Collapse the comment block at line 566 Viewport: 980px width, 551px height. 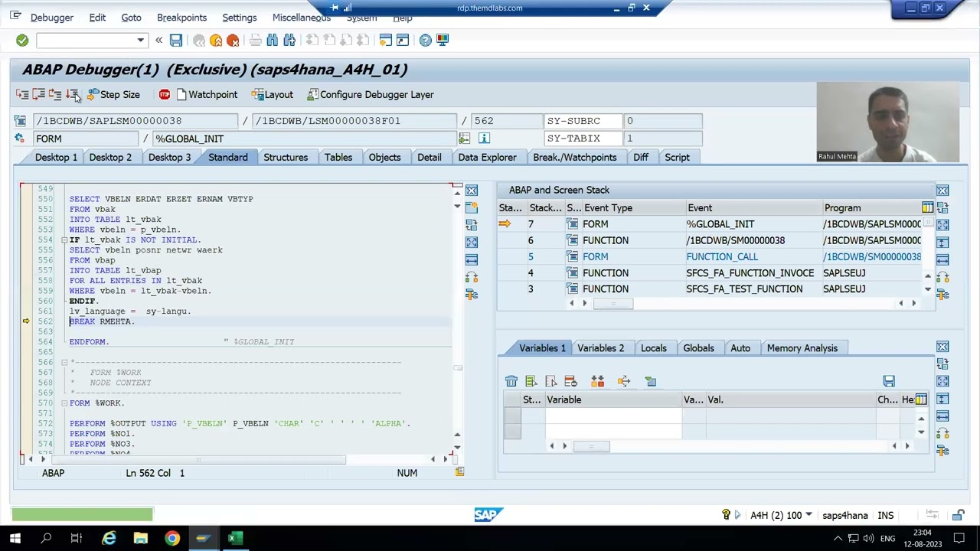point(64,362)
